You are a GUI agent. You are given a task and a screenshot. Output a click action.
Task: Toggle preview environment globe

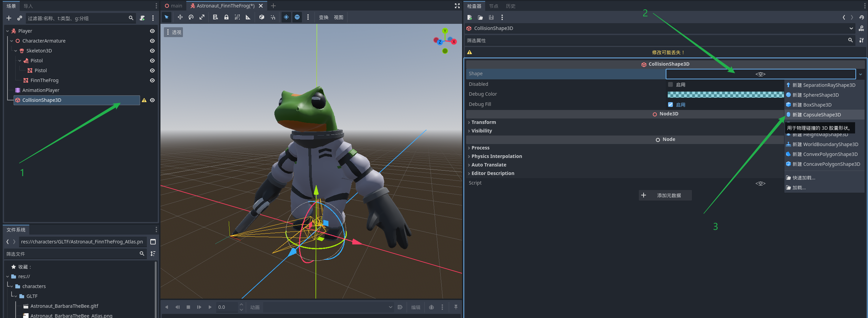(297, 17)
